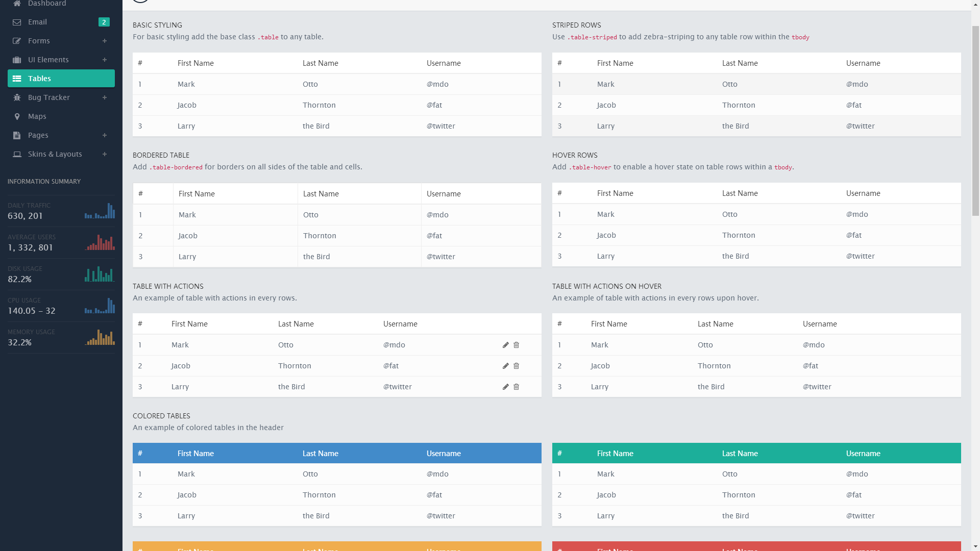
Task: Click the Tables list icon in sidebar
Action: [17, 79]
